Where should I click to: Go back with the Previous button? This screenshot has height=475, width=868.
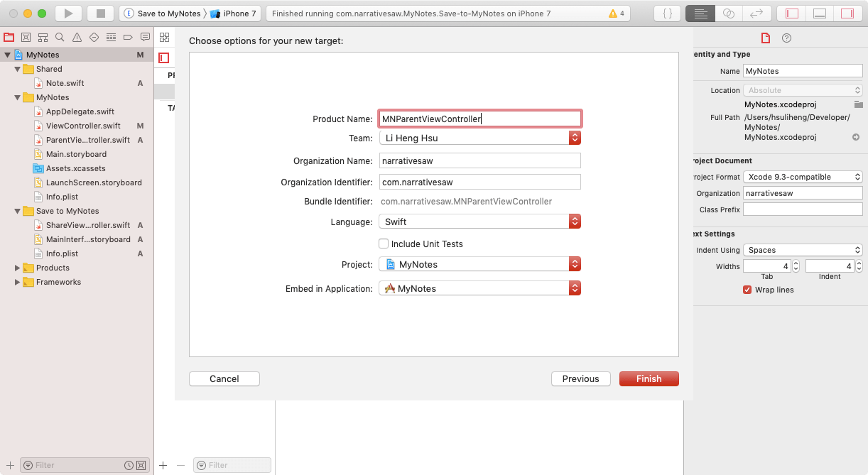tap(581, 378)
